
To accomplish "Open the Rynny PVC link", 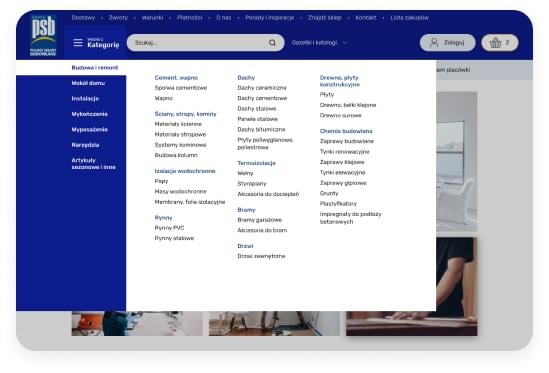I will point(169,228).
